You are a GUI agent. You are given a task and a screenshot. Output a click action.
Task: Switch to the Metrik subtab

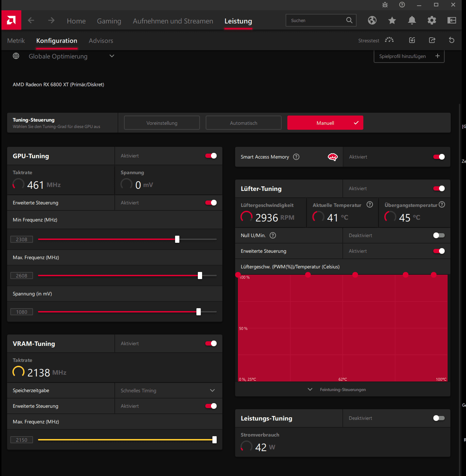pos(16,41)
